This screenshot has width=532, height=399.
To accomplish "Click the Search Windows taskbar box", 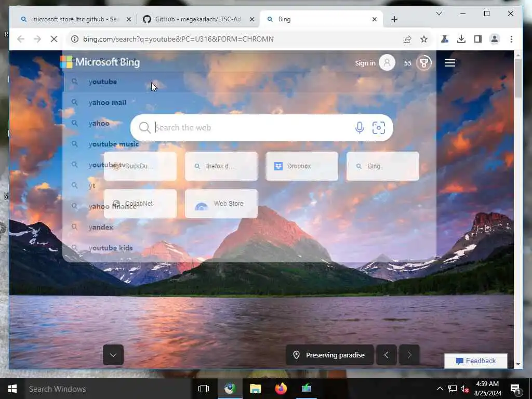I will pyautogui.click(x=107, y=389).
